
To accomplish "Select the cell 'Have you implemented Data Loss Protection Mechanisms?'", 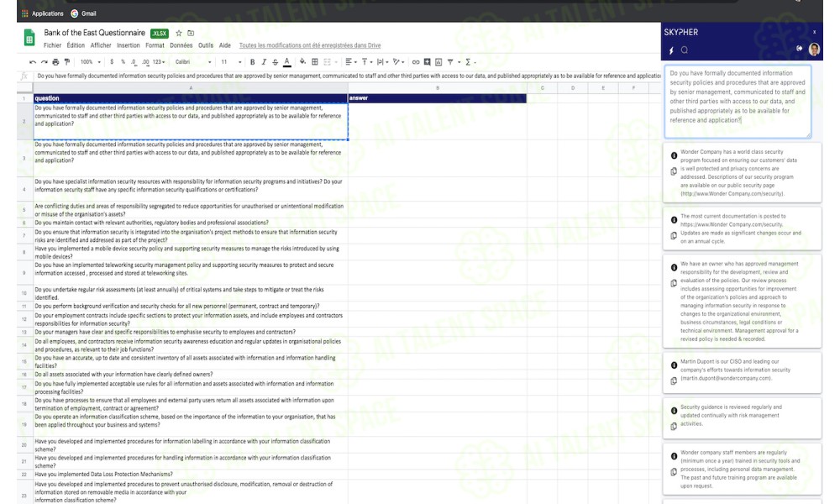I will [x=190, y=475].
